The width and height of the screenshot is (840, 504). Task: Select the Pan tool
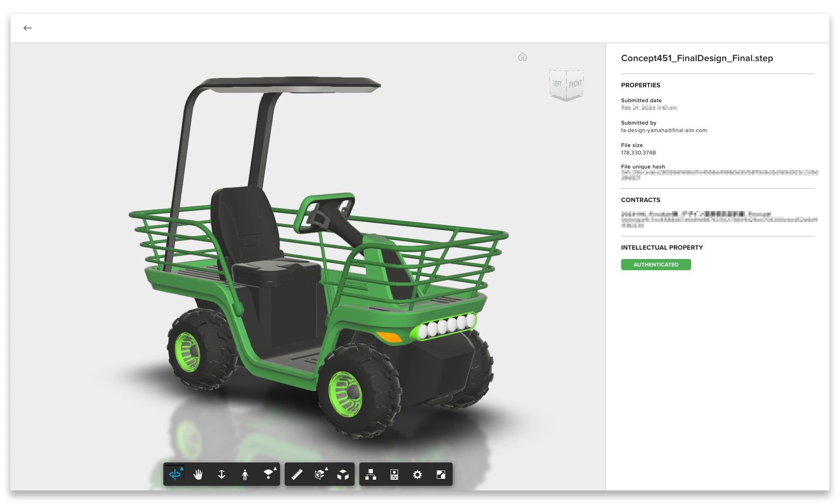click(x=198, y=475)
